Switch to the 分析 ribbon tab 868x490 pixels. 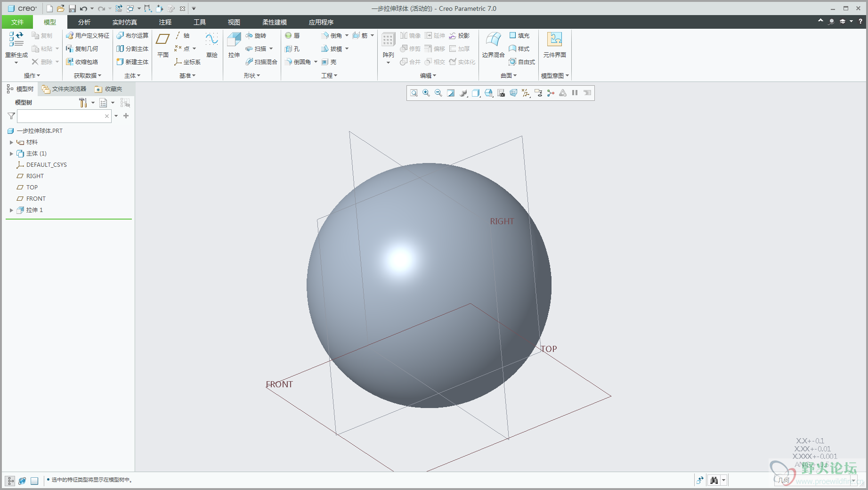pos(84,22)
